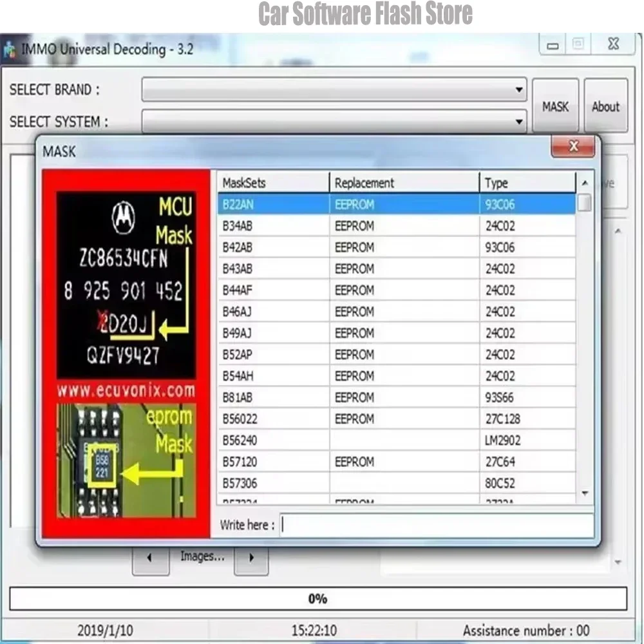Focus the Write here input field
This screenshot has width=644, height=644.
(x=437, y=524)
